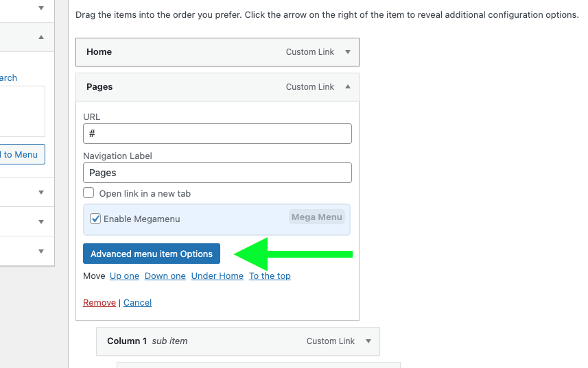
Task: Enable Open link in a new tab
Action: tap(89, 193)
